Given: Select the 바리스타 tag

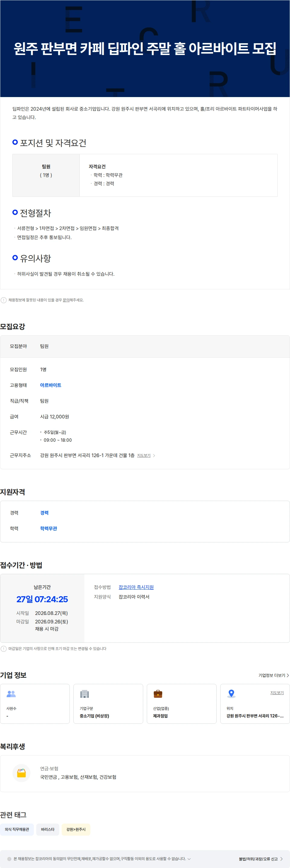Looking at the screenshot, I should [47, 829].
